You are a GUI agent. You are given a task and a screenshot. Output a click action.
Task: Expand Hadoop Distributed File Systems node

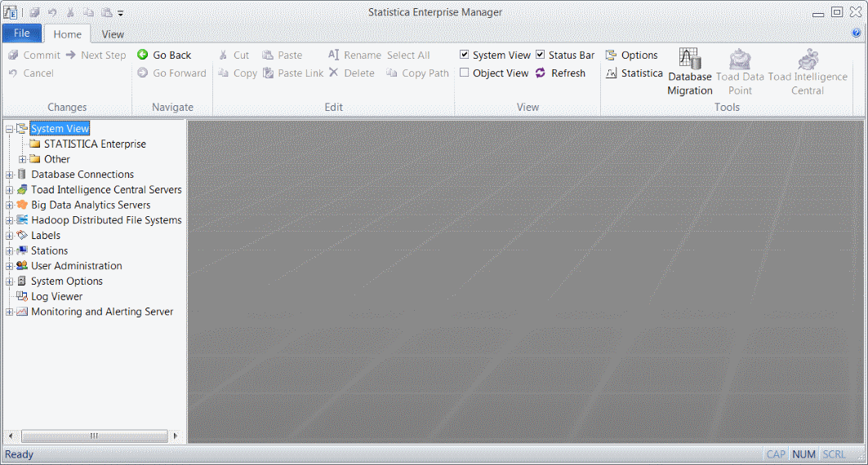[x=10, y=220]
